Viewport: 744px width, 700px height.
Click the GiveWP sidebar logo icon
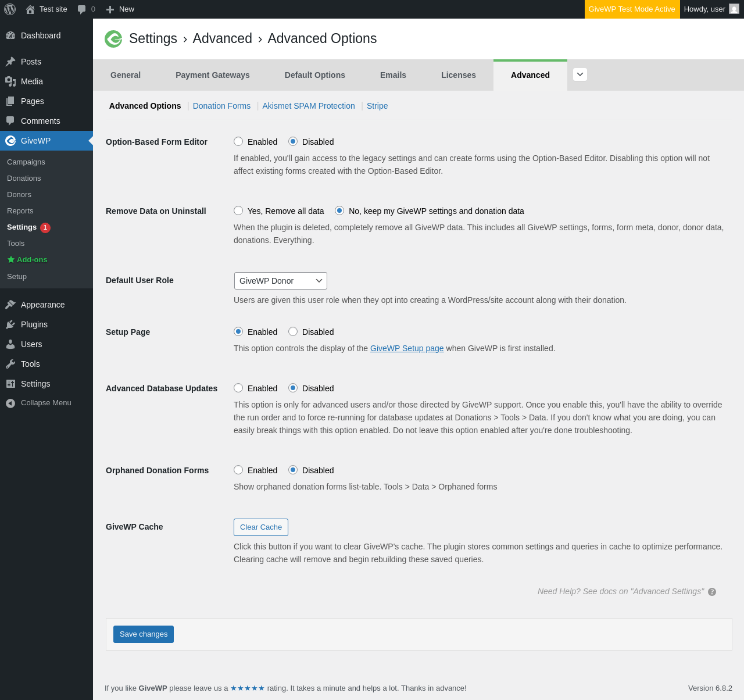coord(10,141)
